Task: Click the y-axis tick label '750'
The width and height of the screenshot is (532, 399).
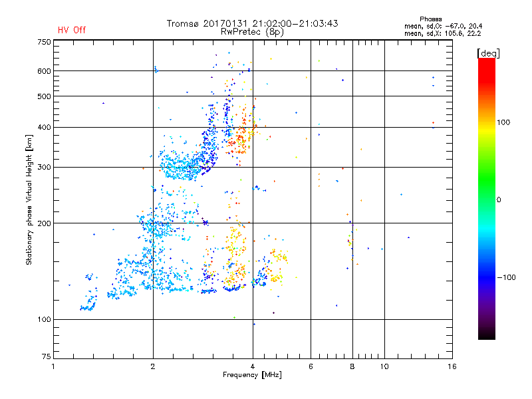Action: click(x=44, y=42)
